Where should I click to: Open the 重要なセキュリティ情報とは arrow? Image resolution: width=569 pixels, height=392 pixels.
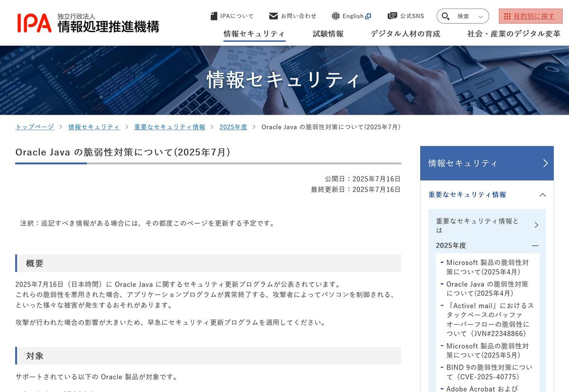pos(536,225)
